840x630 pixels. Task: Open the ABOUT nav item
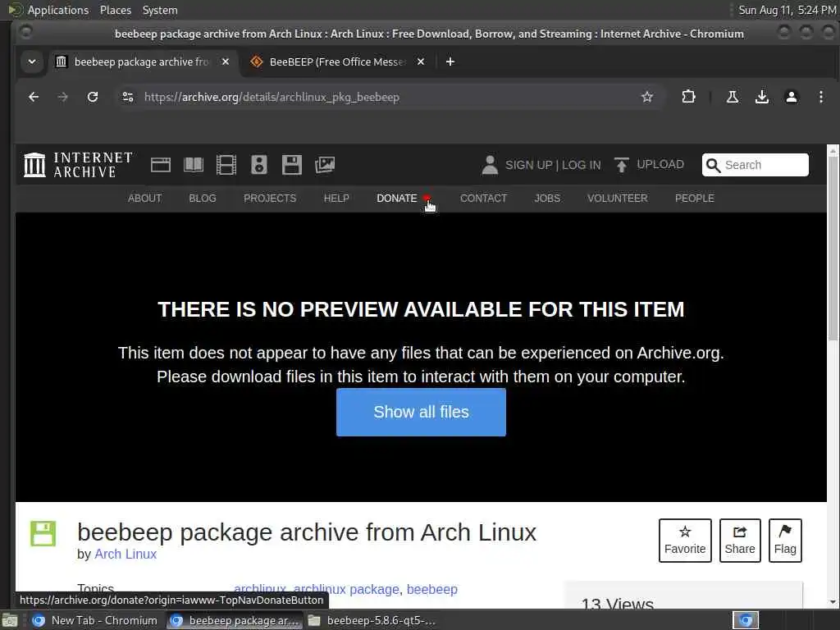(x=144, y=199)
